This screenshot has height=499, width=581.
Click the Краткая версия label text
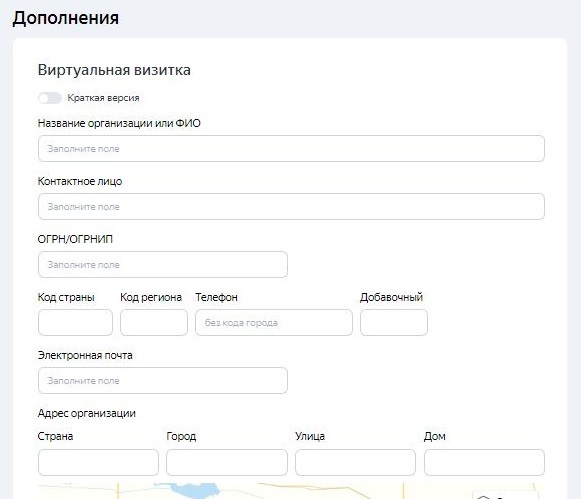click(x=103, y=98)
